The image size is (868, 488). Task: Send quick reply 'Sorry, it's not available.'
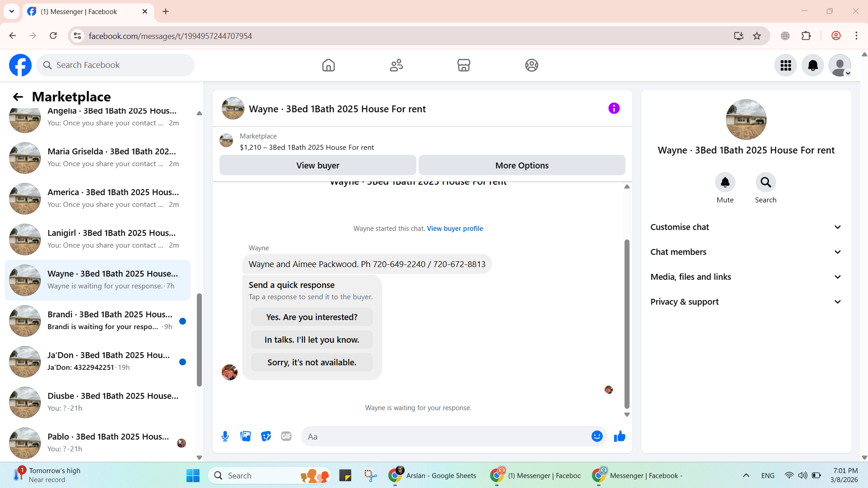pos(312,363)
